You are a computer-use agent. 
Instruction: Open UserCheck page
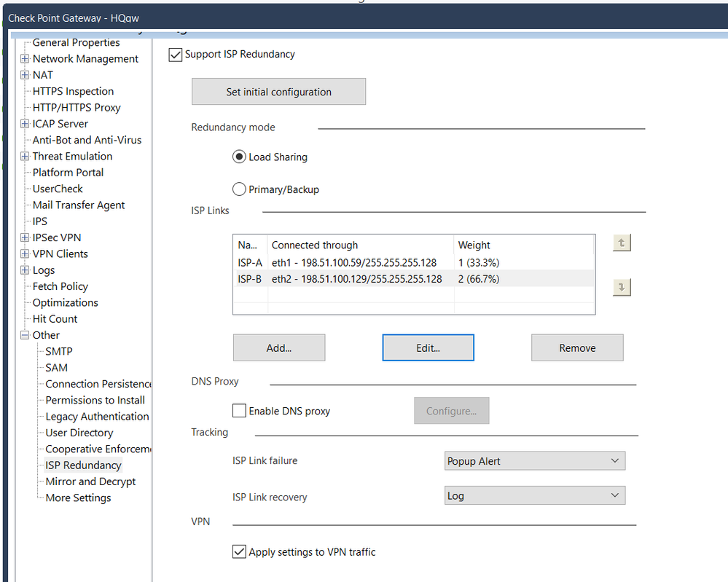pyautogui.click(x=58, y=189)
